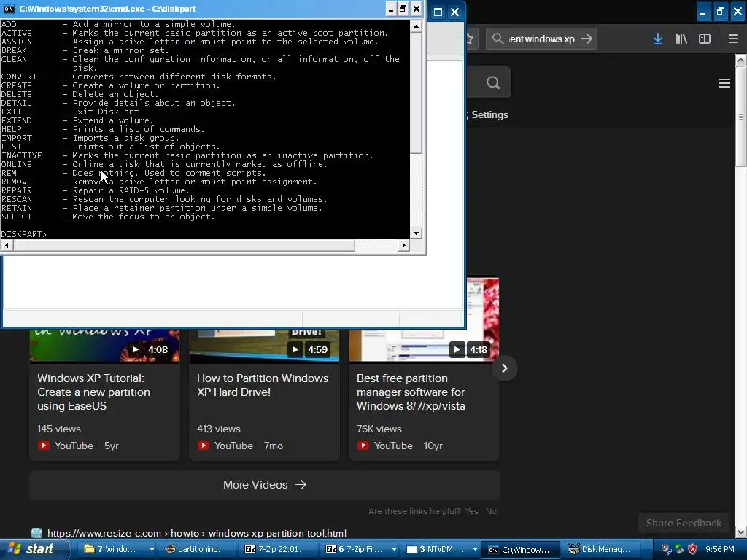
Task: Click the magnifier icon in Firefox search bar
Action: coord(498,39)
